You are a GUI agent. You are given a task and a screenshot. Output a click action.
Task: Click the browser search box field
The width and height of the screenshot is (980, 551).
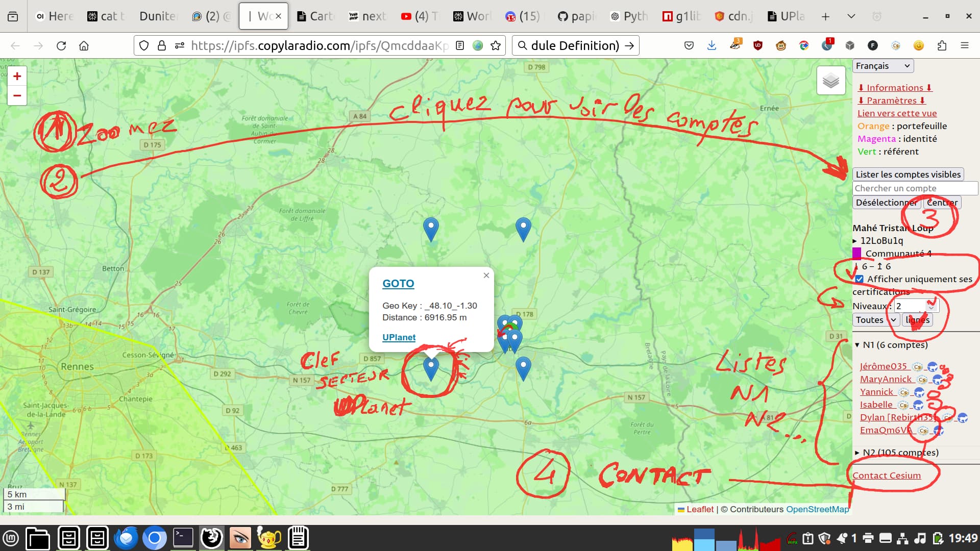(575, 46)
